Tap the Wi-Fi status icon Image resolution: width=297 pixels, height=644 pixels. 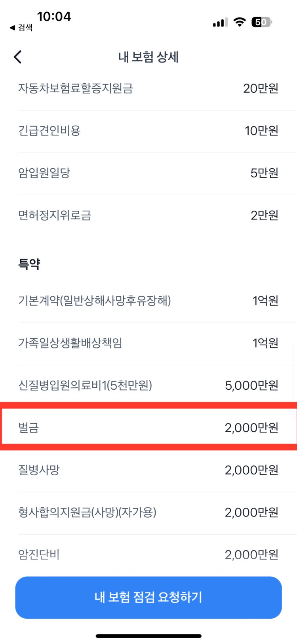tap(240, 22)
